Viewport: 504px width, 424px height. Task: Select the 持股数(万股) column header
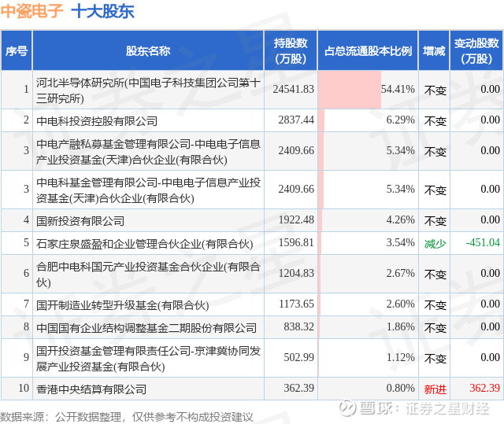291,50
